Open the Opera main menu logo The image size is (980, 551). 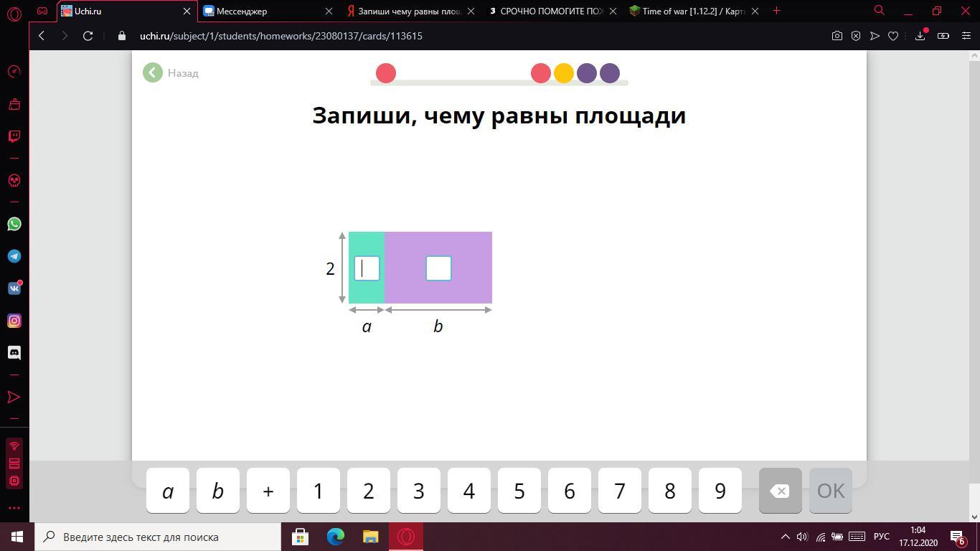click(14, 13)
